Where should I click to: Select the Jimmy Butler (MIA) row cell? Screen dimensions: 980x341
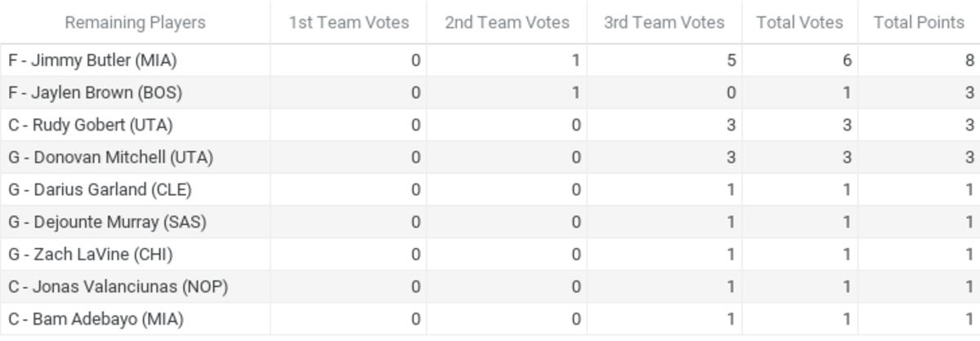[92, 60]
